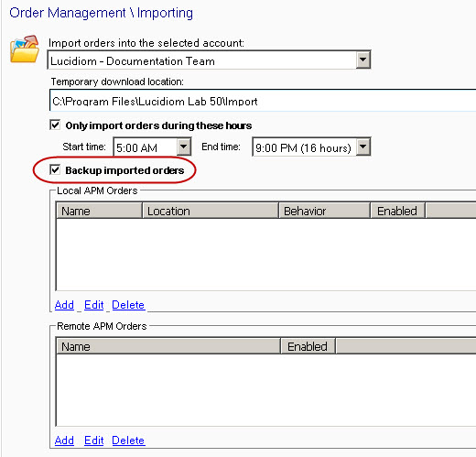Sort Local APM Orders by Location column
Viewport: 476px width, 457px height.
coord(211,211)
